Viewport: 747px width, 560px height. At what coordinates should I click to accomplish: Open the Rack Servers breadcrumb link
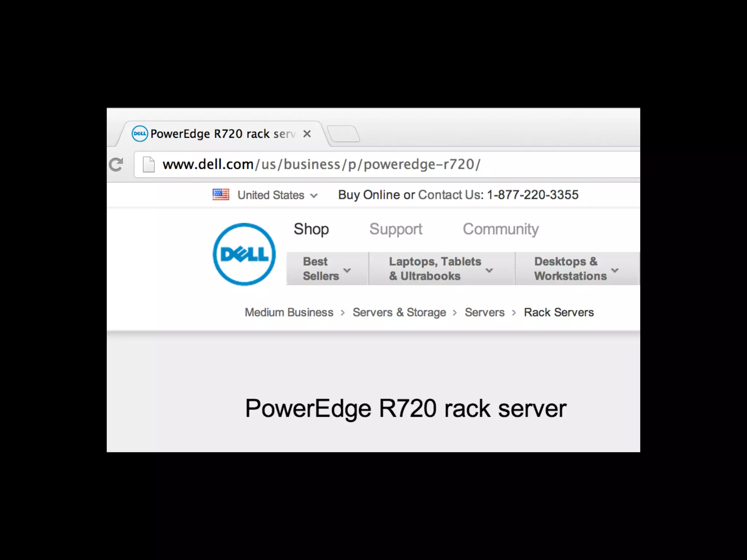tap(559, 312)
